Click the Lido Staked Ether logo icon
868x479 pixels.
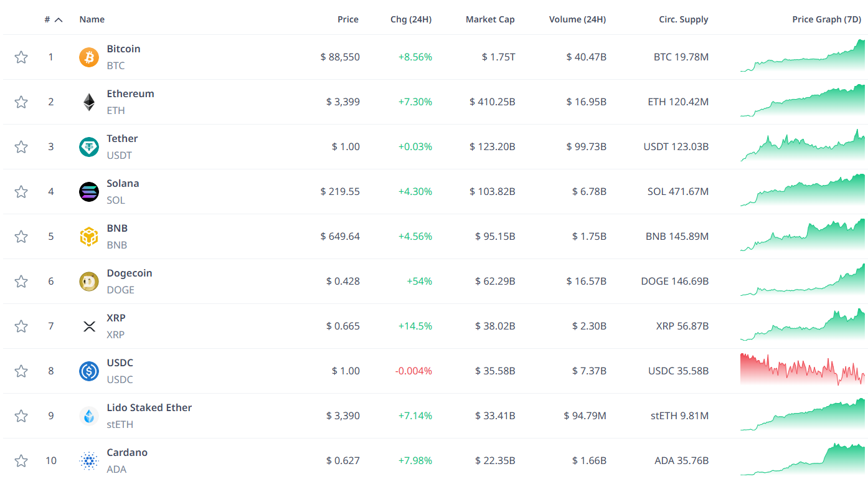89,416
